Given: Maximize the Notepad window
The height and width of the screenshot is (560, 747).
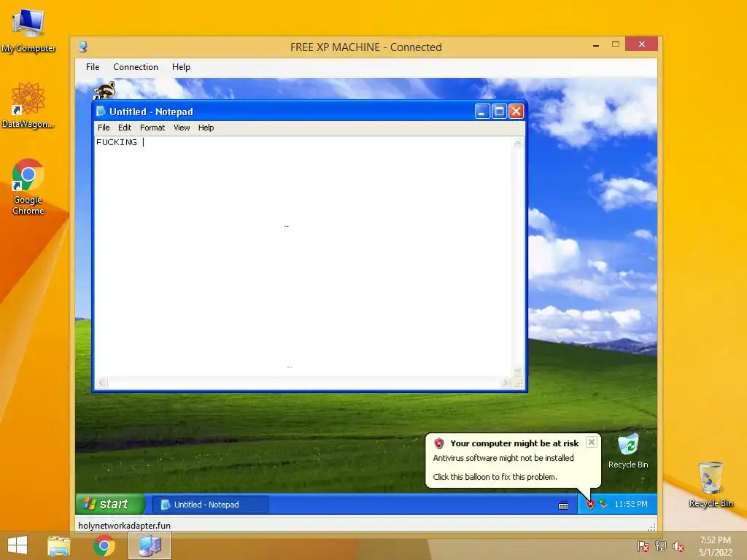Looking at the screenshot, I should [x=499, y=112].
